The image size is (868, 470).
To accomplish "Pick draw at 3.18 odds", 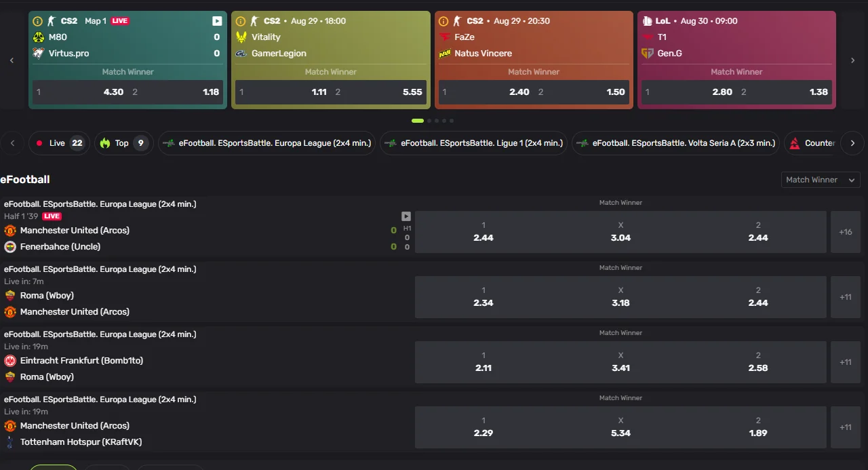I will click(620, 297).
